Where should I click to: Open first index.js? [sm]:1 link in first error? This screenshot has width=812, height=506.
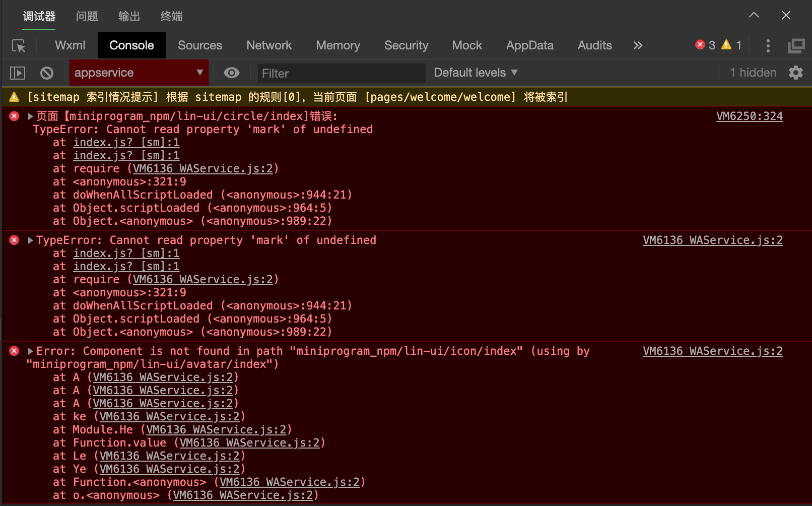point(126,143)
